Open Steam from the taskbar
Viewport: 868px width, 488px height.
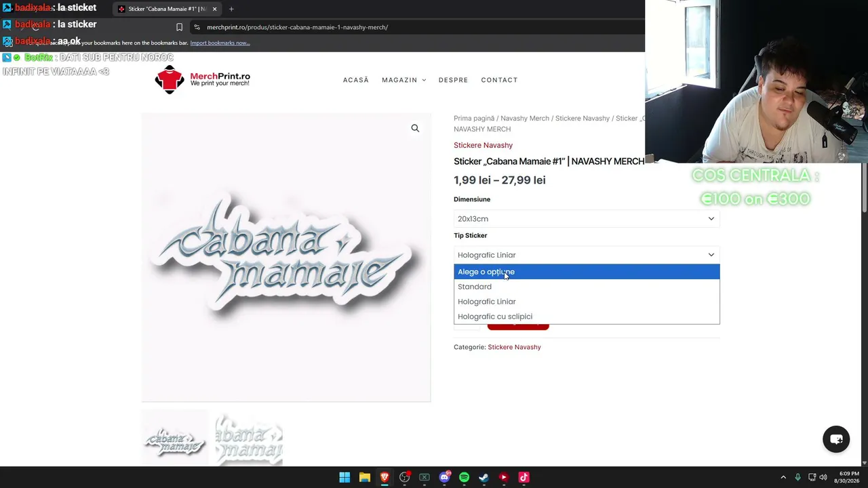click(x=484, y=477)
